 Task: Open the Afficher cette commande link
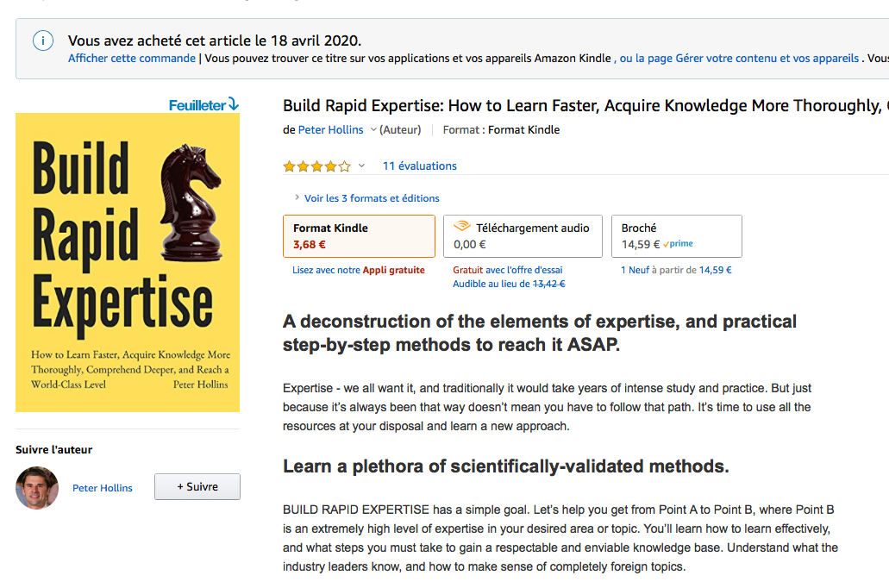(x=132, y=59)
